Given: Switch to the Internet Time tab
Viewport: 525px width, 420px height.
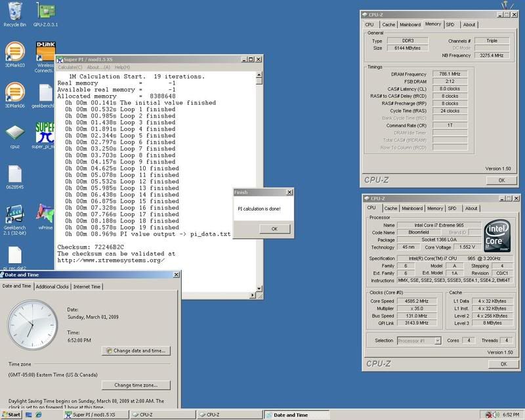Looking at the screenshot, I should 87,287.
